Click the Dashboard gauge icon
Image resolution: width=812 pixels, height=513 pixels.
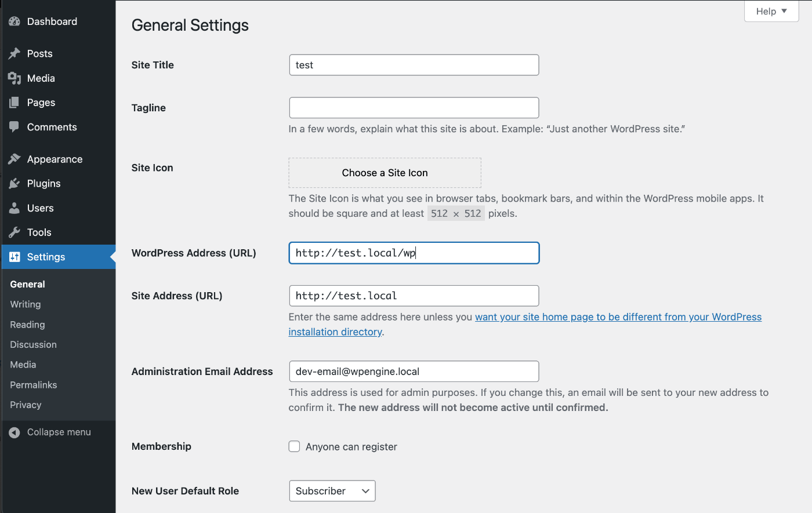click(14, 21)
